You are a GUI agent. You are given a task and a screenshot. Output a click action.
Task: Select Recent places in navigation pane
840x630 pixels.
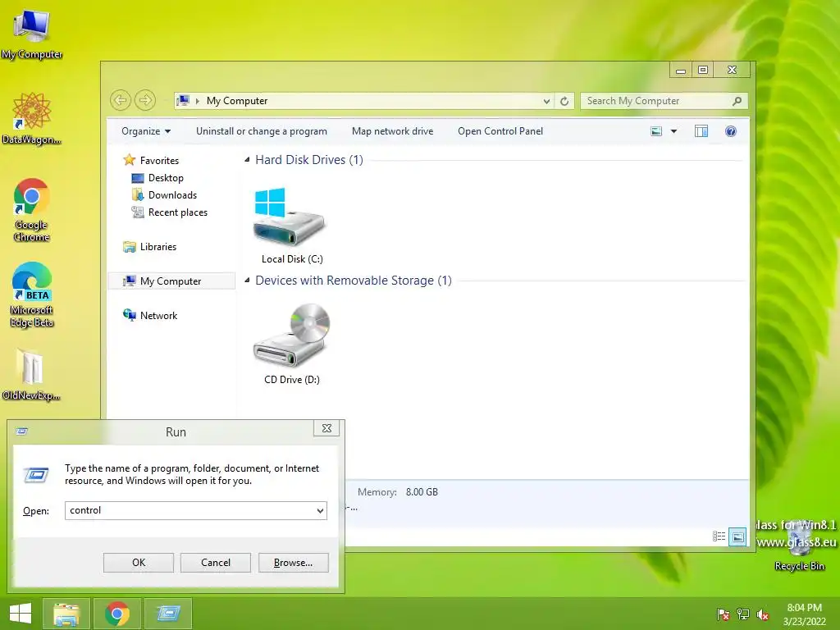coord(170,212)
